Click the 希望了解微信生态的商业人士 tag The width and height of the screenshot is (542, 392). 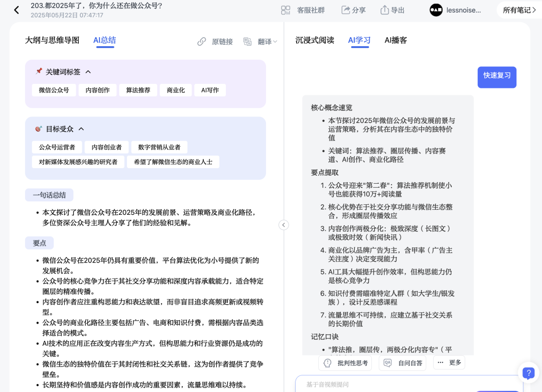[173, 162]
